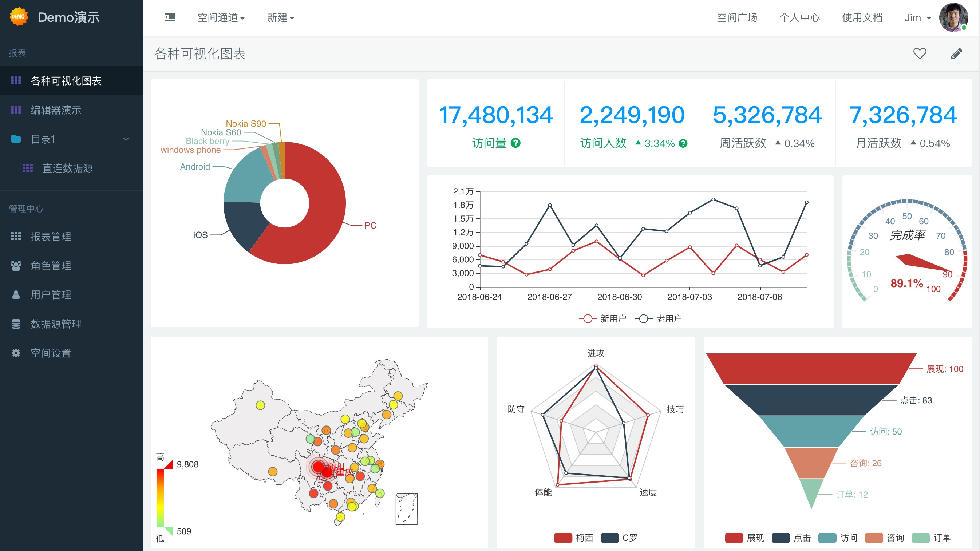980x551 pixels.
Task: Open the 空间通道 dropdown menu
Action: (221, 17)
